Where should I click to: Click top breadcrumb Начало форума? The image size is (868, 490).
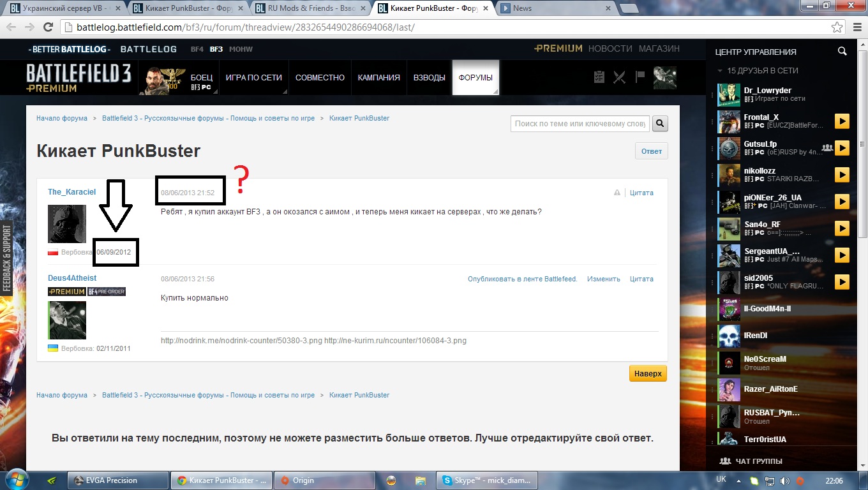[x=62, y=118]
